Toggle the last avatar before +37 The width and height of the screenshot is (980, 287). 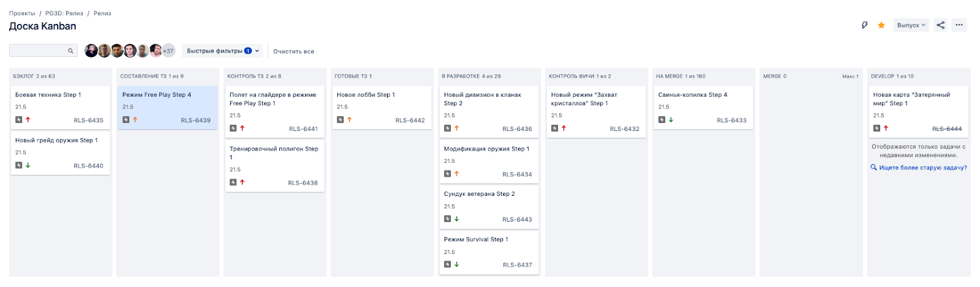tap(156, 51)
